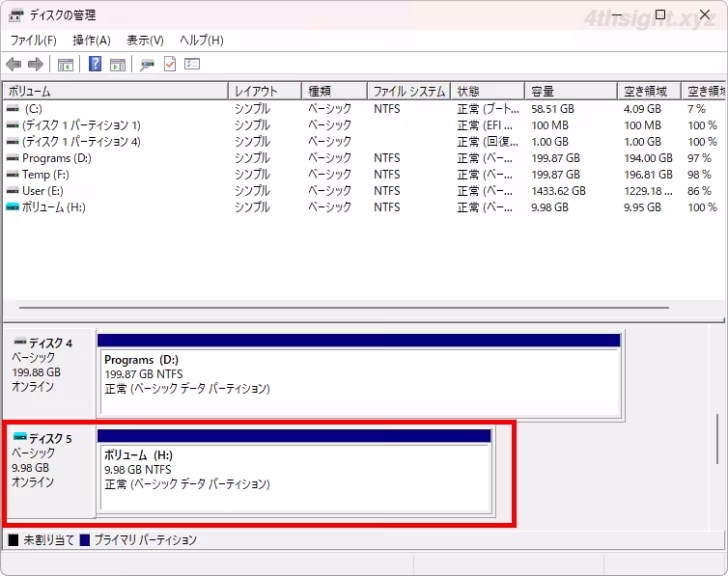Screen dimensions: 728x576
Task: Open the ヘルプ(H) menu
Action: [202, 40]
